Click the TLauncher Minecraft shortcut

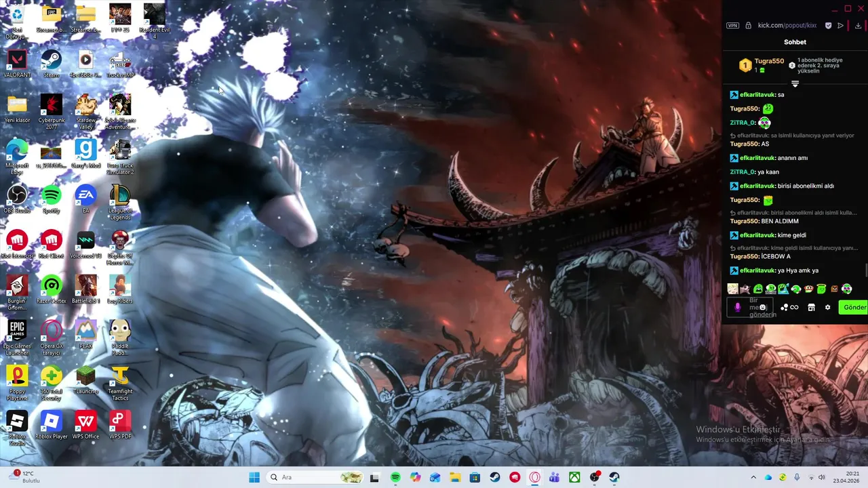[x=85, y=380]
